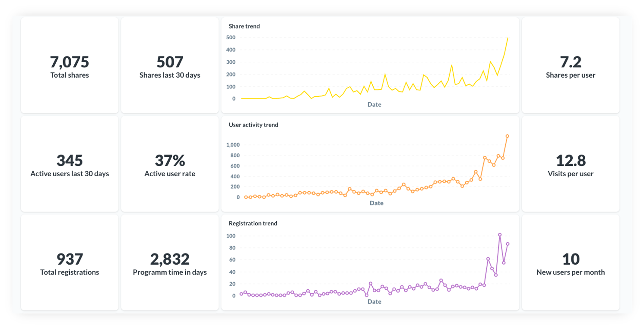Select the Shares per user 7.2 card

click(x=570, y=66)
